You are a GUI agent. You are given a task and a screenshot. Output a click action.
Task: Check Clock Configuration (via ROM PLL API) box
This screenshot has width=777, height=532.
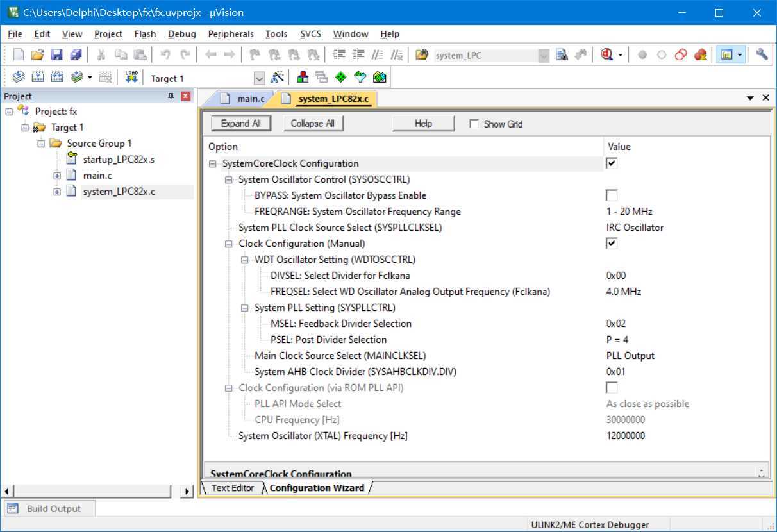tap(612, 388)
